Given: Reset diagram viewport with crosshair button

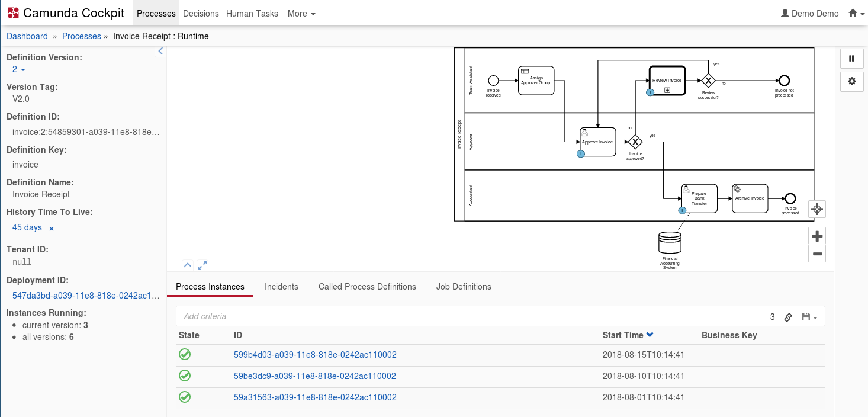Looking at the screenshot, I should (817, 208).
